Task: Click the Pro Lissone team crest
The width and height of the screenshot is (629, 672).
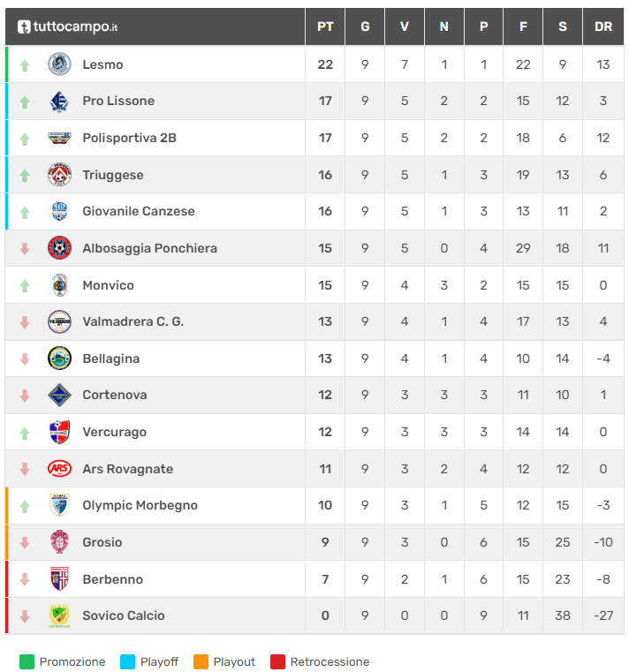Action: pyautogui.click(x=59, y=102)
